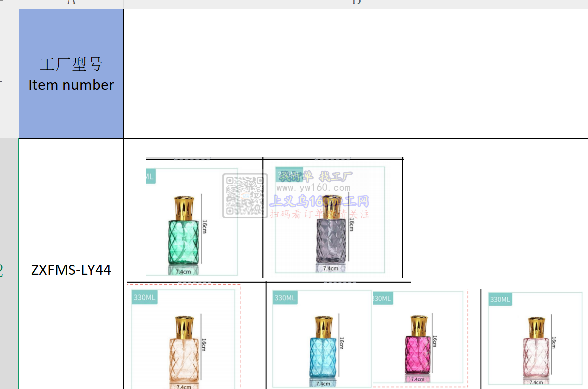Click the 7.4cm label under gray bottle
Viewport: 588px width, 389px height.
click(x=330, y=268)
